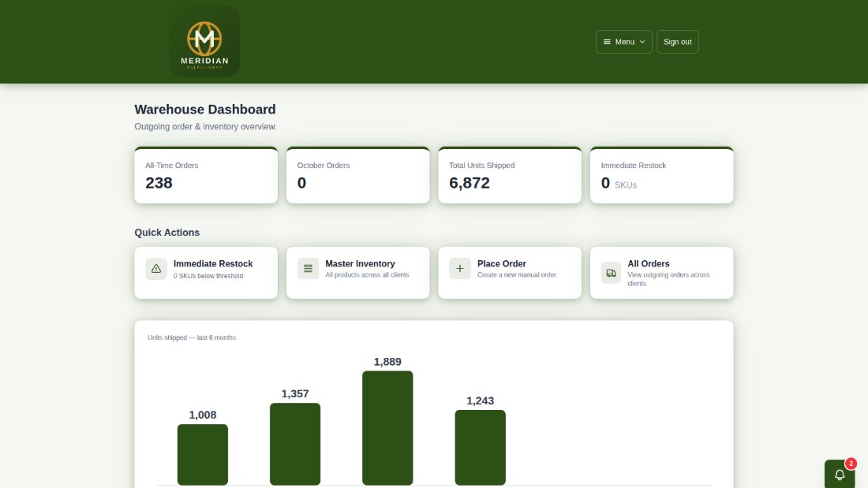Viewport: 868px width, 488px height.
Task: Click 'All products across all clients' text
Action: click(367, 275)
